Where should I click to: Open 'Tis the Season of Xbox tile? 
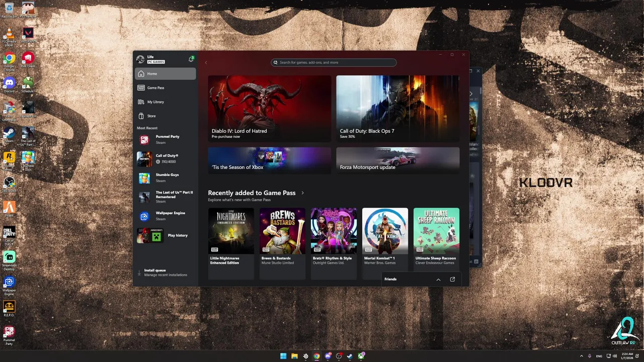[270, 160]
